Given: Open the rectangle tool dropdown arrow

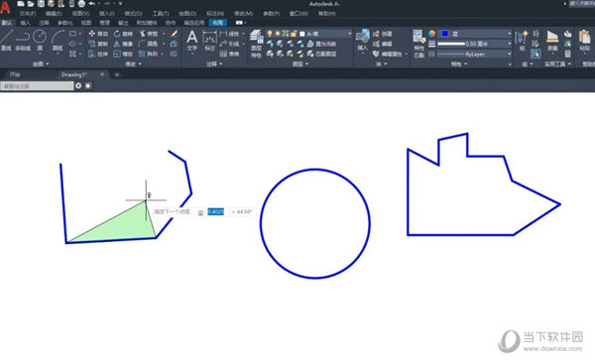Looking at the screenshot, I should coord(80,34).
